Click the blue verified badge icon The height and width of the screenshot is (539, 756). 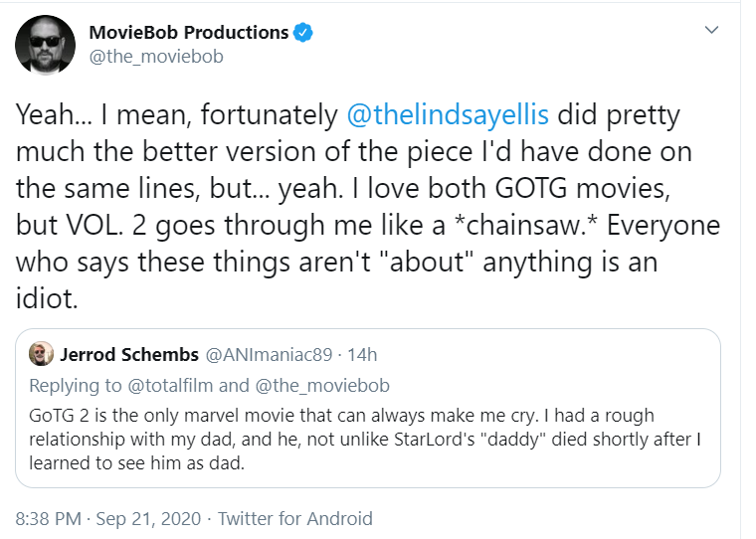tap(303, 32)
